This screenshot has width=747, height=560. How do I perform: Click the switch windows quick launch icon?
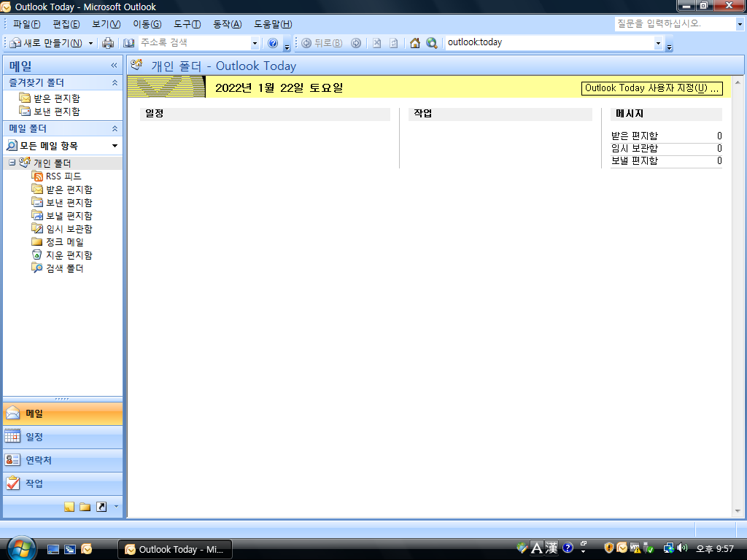tap(69, 549)
